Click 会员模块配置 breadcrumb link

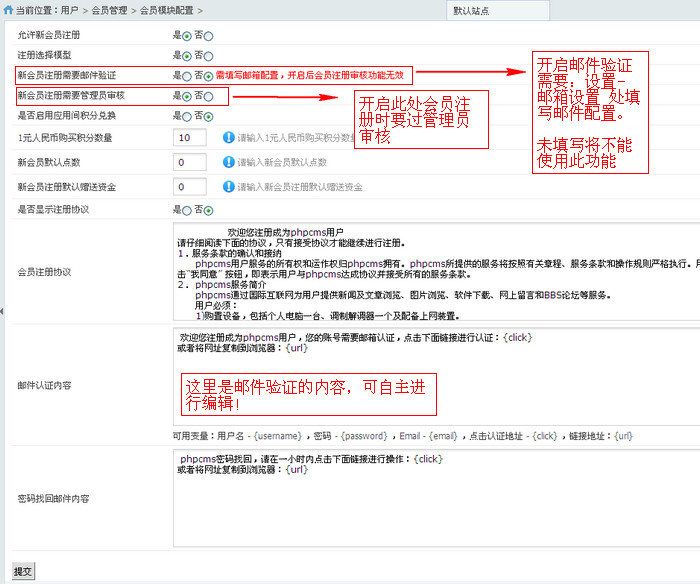point(164,10)
